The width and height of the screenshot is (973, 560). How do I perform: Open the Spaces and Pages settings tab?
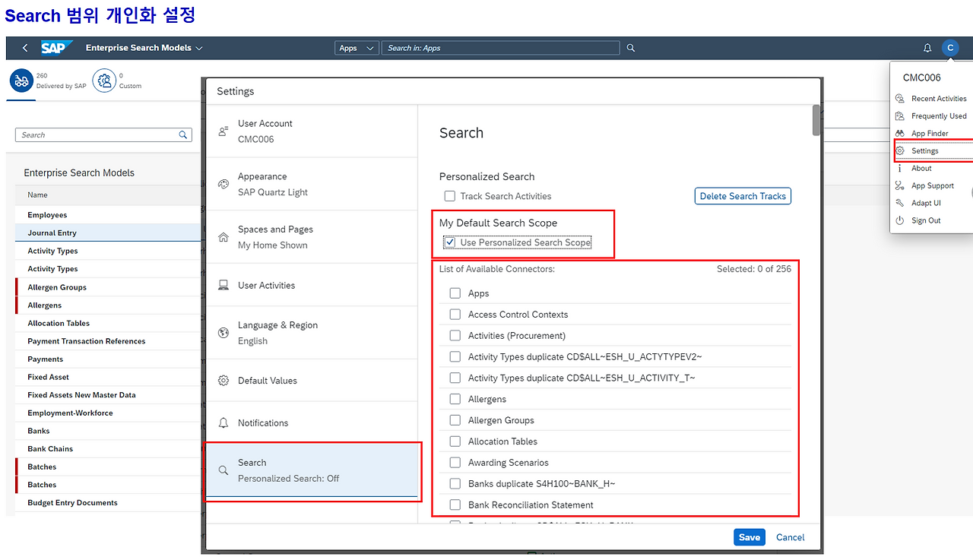[x=312, y=237]
